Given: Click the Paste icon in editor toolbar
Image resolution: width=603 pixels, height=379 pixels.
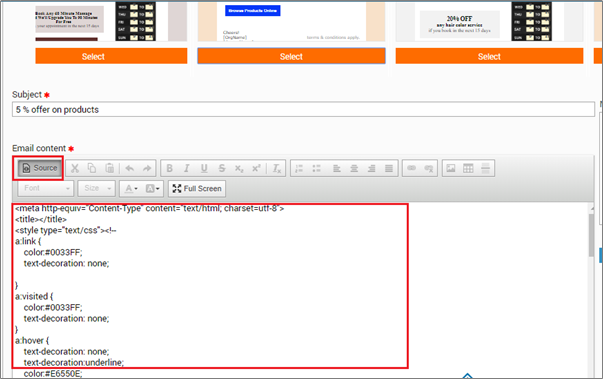Looking at the screenshot, I should click(110, 168).
